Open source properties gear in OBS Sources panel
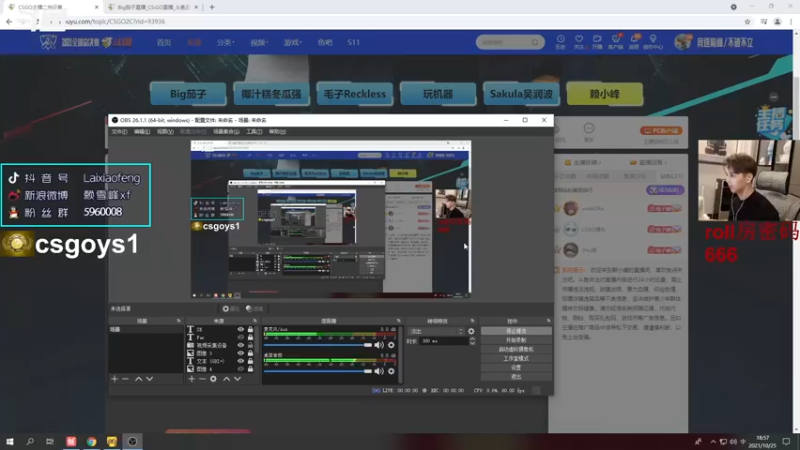The height and width of the screenshot is (450, 800). 213,379
